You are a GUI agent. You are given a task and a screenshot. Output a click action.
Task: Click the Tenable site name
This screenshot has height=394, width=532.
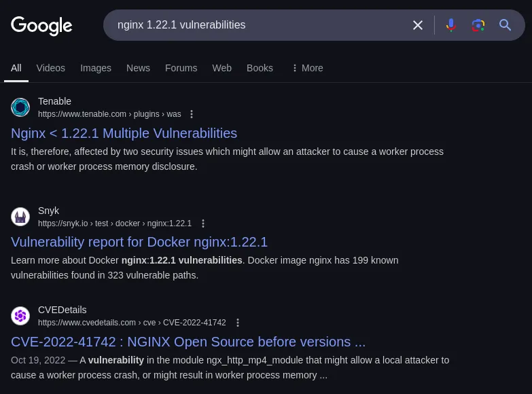tap(54, 101)
